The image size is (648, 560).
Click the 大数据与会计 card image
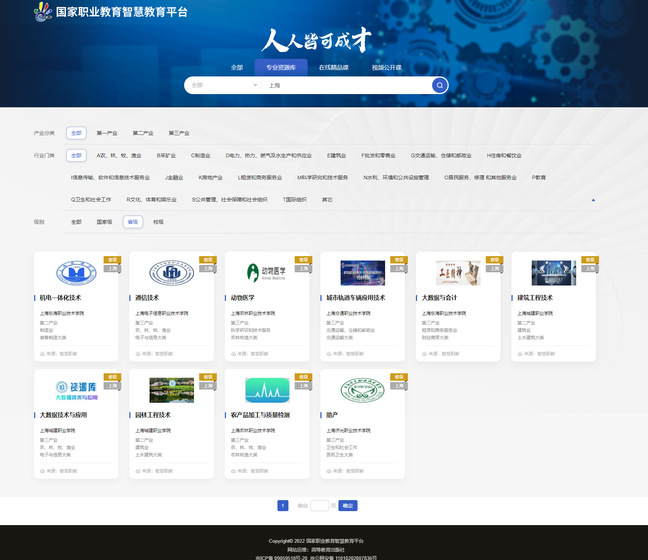point(457,273)
